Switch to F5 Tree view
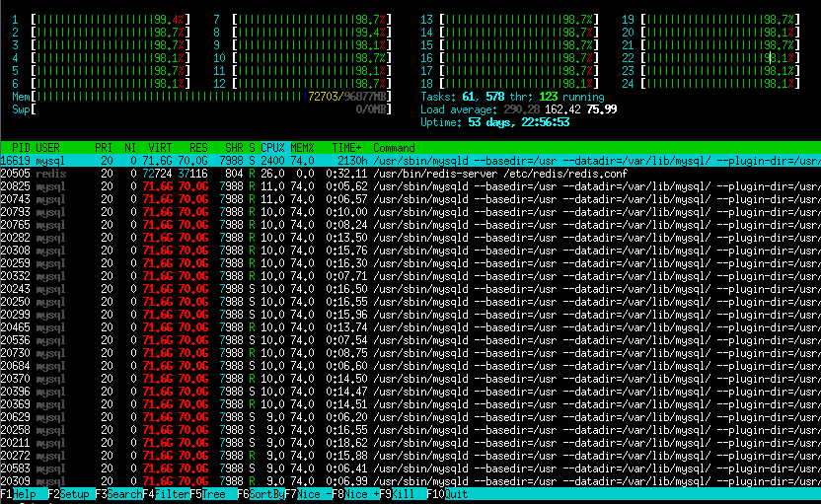 pyautogui.click(x=213, y=494)
